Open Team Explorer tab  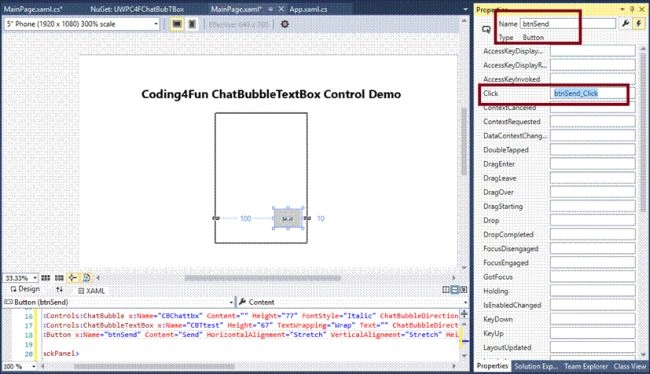coord(586,366)
